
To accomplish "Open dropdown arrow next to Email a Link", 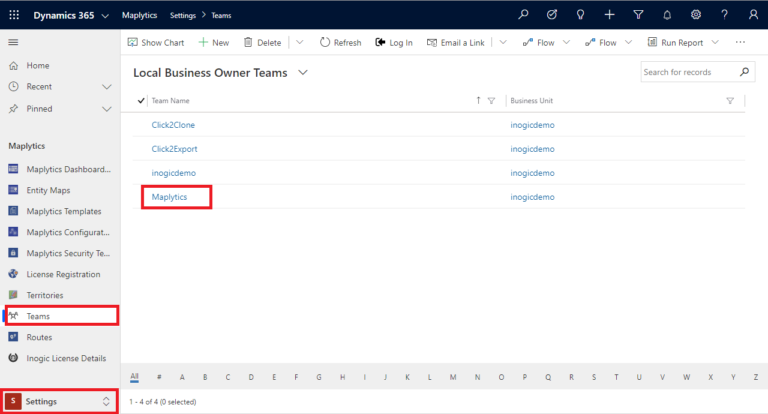I will [503, 43].
